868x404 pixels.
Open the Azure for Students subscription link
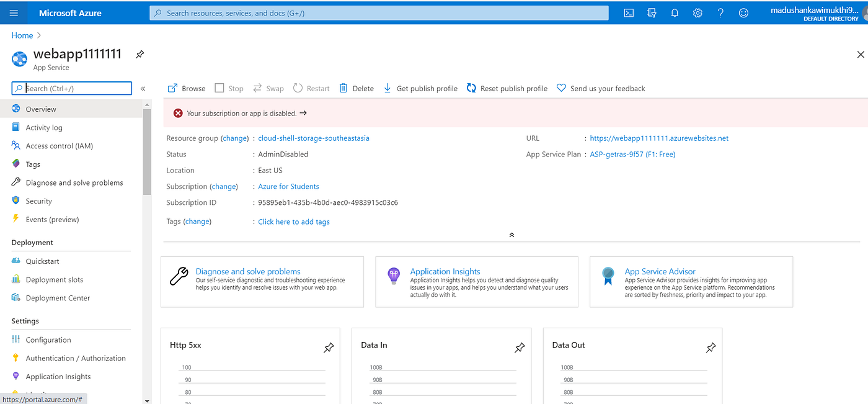click(288, 186)
